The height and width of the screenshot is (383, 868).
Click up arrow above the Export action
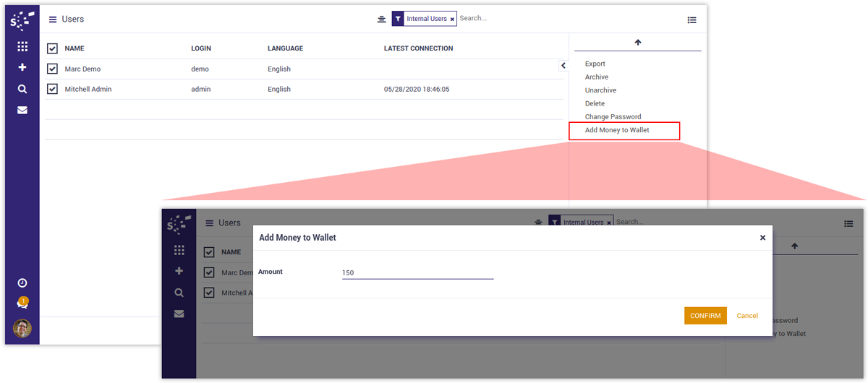pyautogui.click(x=637, y=43)
